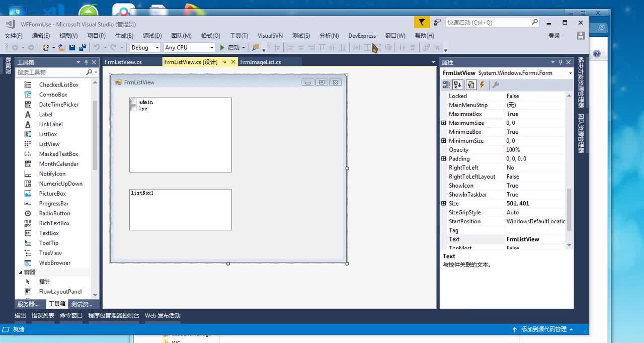Click the Categorized view icon in Properties
Image resolution: width=644 pixels, height=343 pixels.
[x=446, y=85]
